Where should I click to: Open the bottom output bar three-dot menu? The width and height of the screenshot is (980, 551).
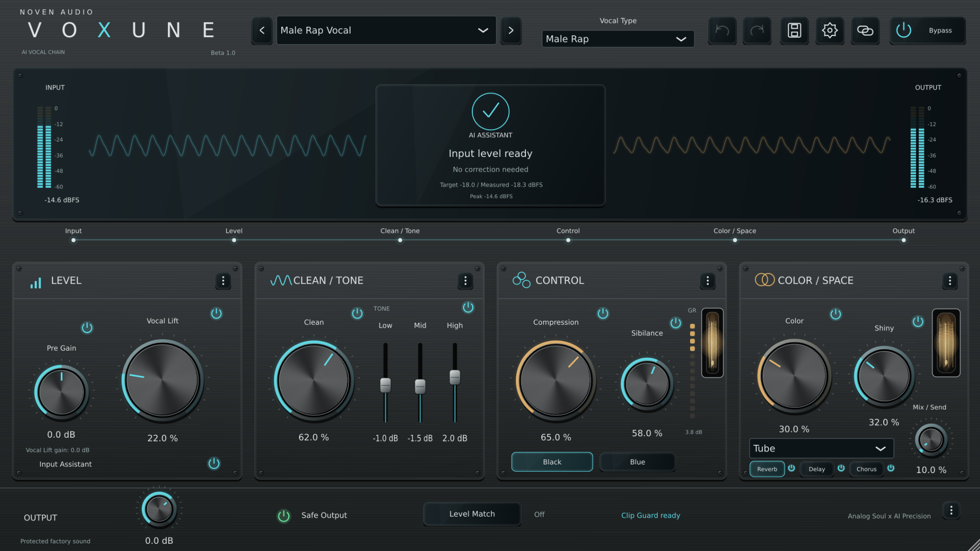tap(951, 511)
